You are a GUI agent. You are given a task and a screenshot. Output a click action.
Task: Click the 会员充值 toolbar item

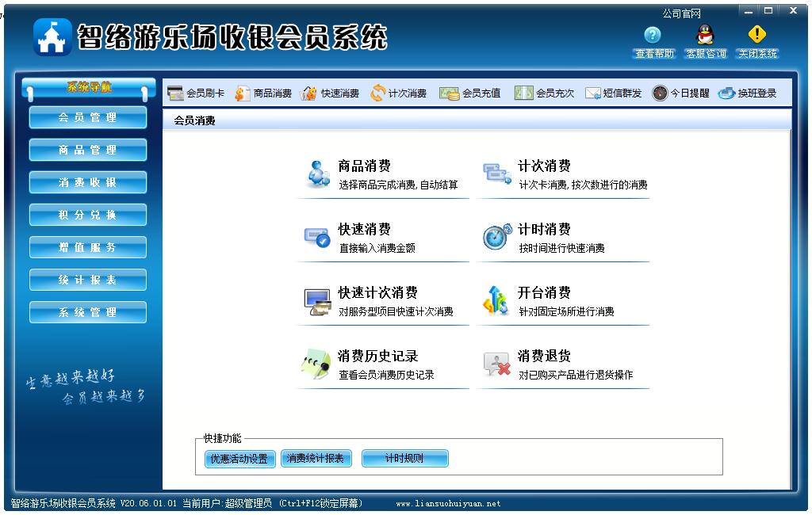tap(470, 93)
